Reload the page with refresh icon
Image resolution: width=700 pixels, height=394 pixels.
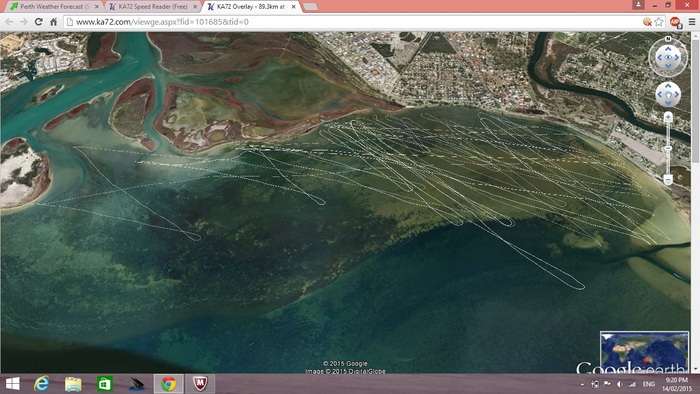(x=39, y=21)
